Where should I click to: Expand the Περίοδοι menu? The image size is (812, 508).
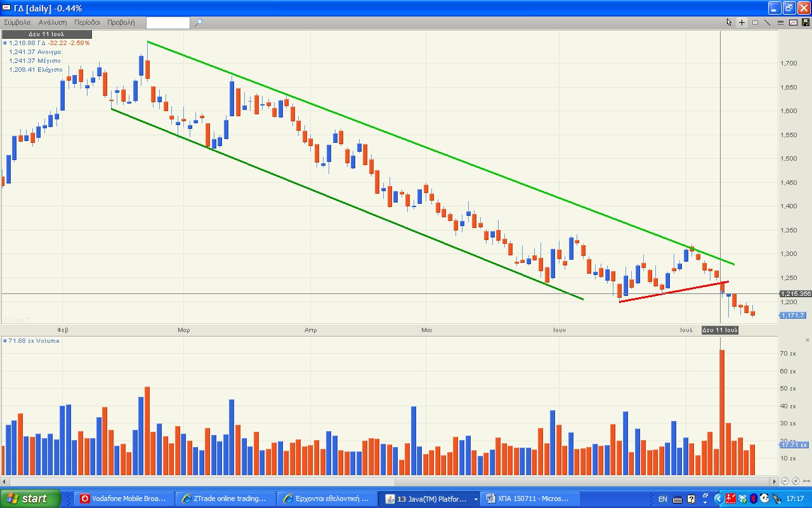coord(87,22)
